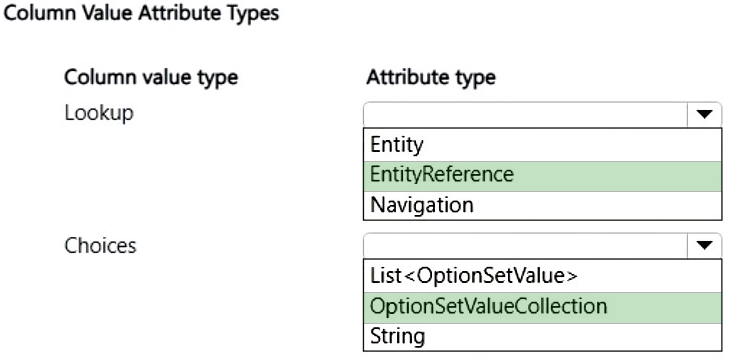This screenshot has height=361, width=734.
Task: Collapse the Lookup dropdown with its triangle
Action: click(705, 114)
